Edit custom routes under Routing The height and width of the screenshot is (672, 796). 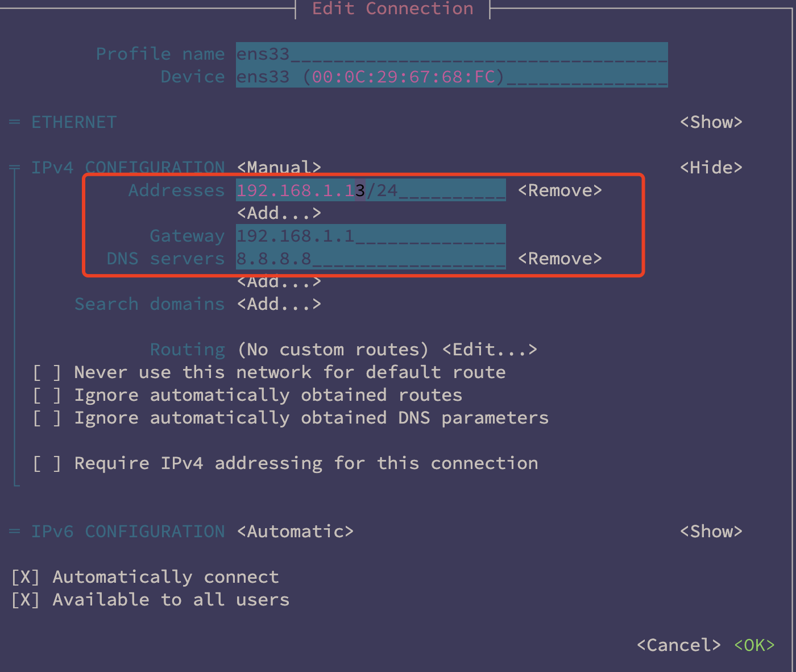coord(489,350)
